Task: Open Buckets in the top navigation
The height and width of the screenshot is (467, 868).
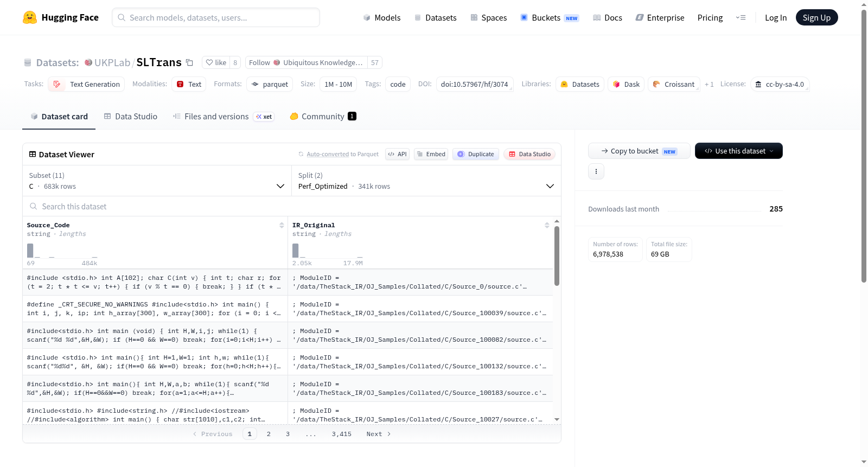Action: point(550,17)
